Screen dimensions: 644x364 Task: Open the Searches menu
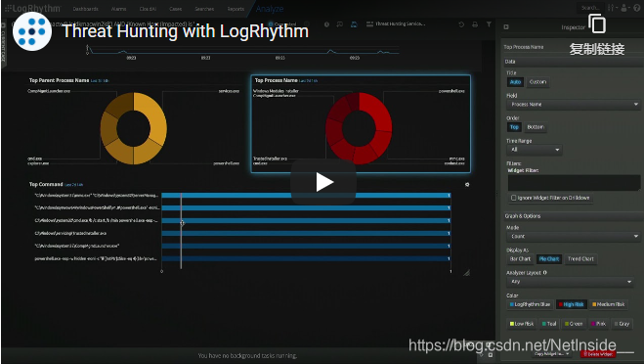click(204, 9)
